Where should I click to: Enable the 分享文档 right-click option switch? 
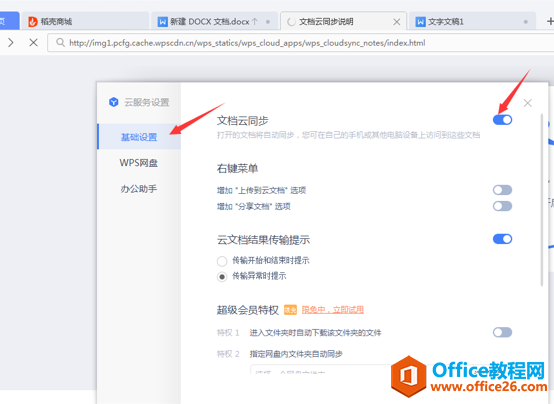(x=502, y=206)
